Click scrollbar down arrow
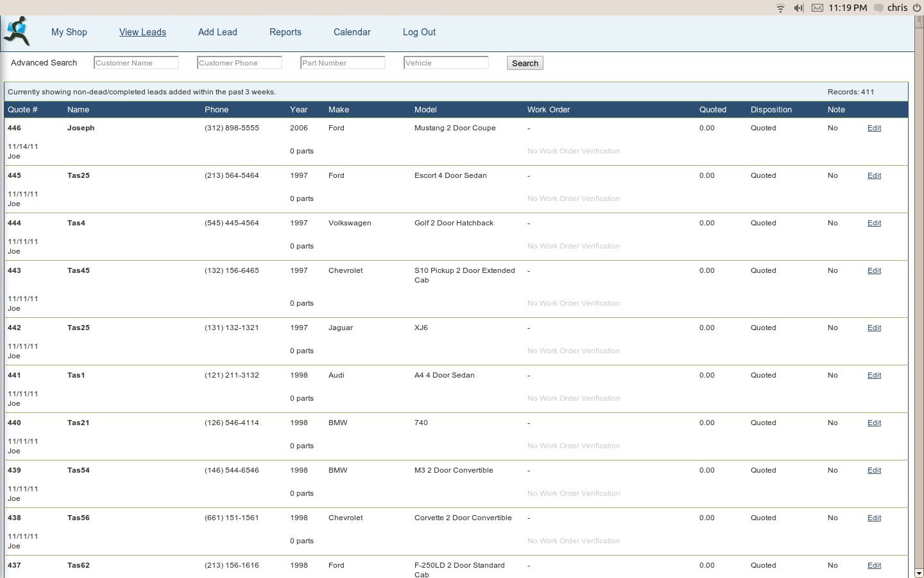The image size is (924, 578). 919,573
